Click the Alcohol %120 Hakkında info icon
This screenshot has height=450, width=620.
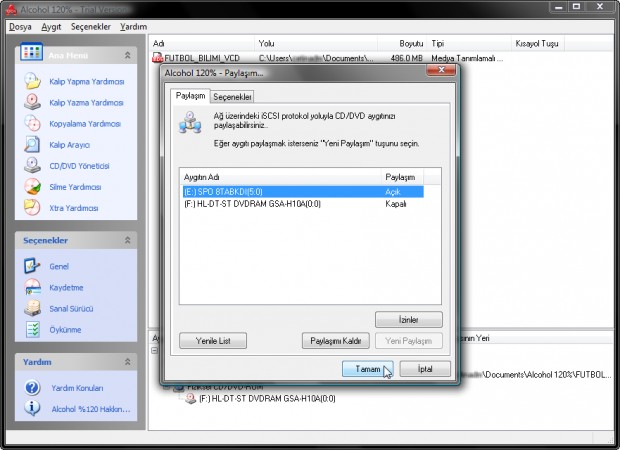(32, 408)
